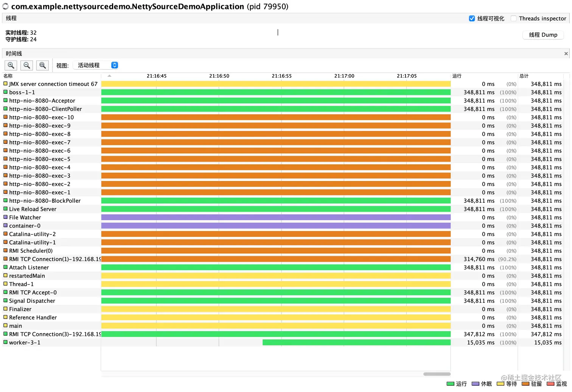Sort by the 名称 column header
The width and height of the screenshot is (572, 392).
tap(8, 76)
